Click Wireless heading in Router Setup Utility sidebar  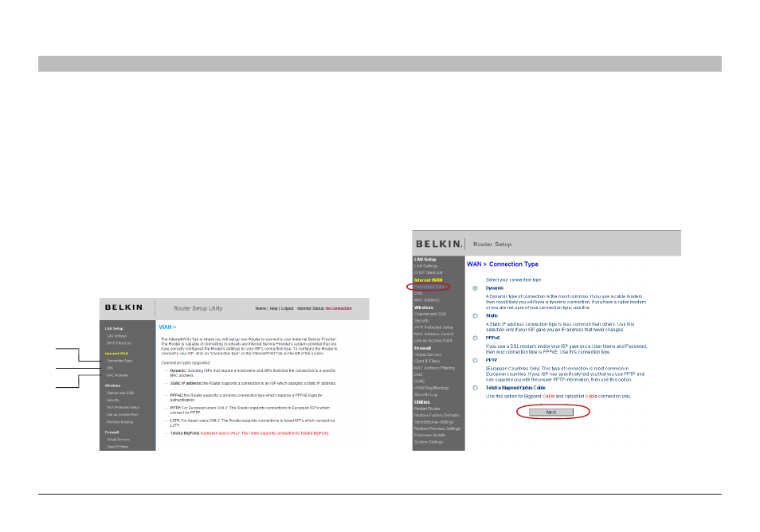coord(112,385)
